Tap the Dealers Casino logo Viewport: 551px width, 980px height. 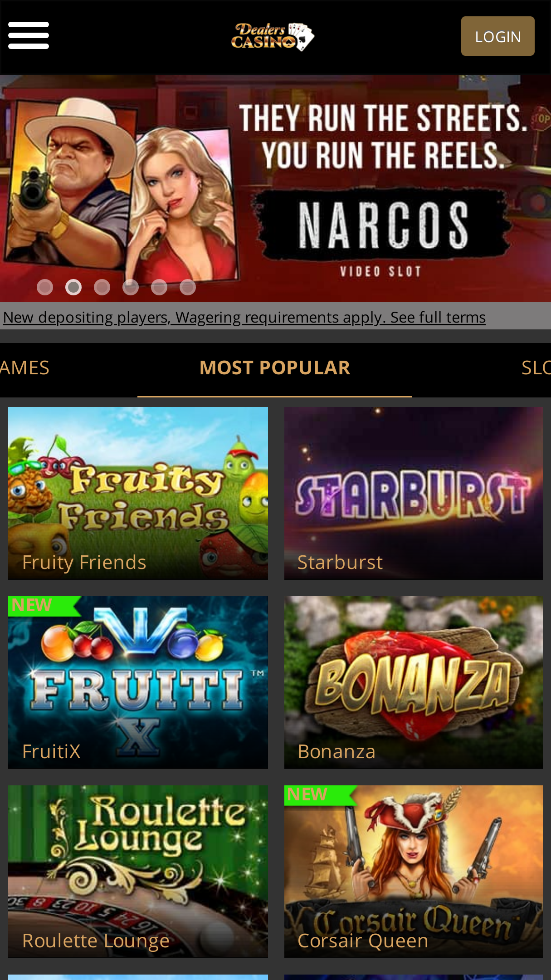[x=273, y=37]
